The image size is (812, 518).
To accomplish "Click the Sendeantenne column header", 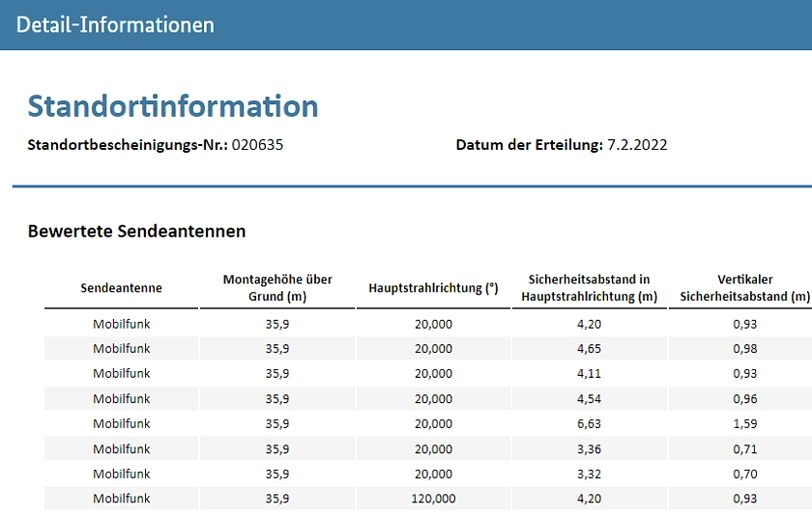I will (121, 288).
